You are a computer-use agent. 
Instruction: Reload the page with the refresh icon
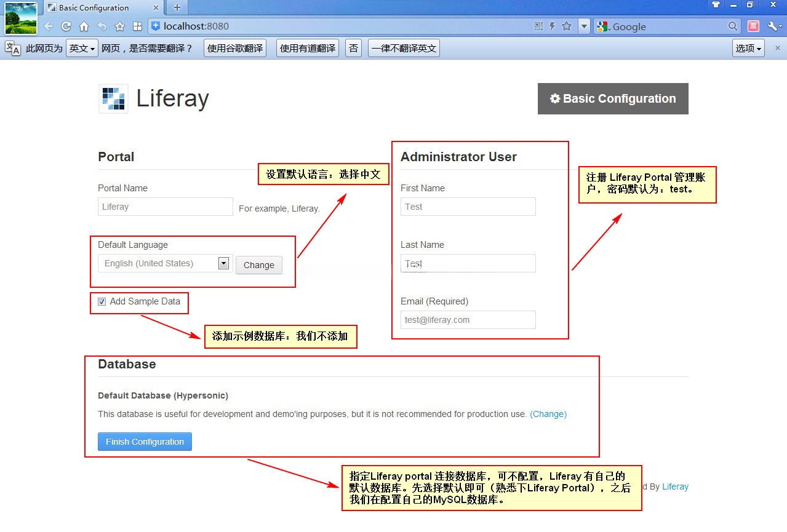coord(66,26)
